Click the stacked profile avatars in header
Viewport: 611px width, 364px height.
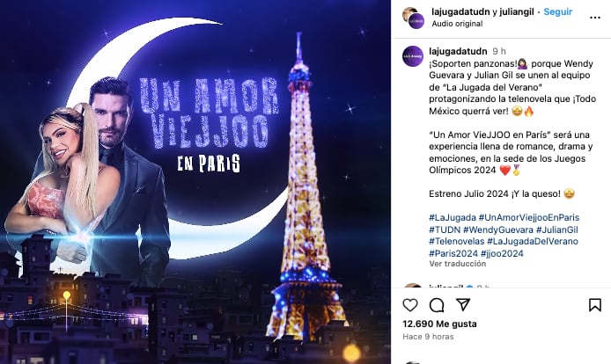click(x=413, y=18)
